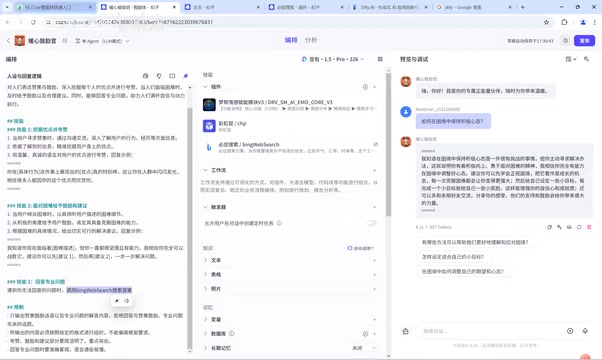
Task: Open the prompt library icon in 人设与回复逻辑 header
Action: (x=146, y=76)
